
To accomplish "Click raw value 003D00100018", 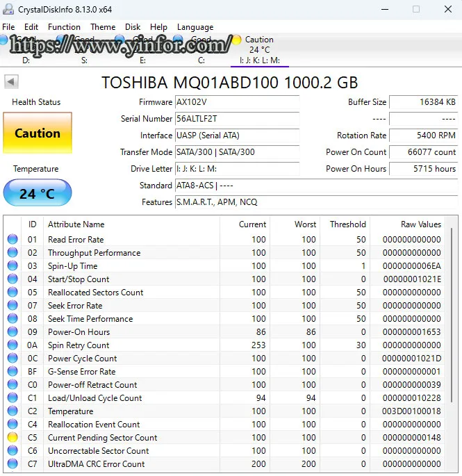I will coord(411,411).
